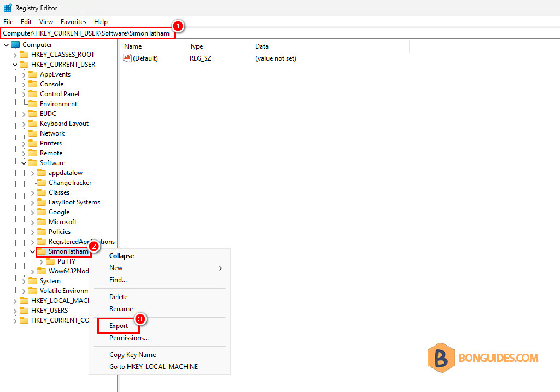Click the Type column header

click(219, 46)
